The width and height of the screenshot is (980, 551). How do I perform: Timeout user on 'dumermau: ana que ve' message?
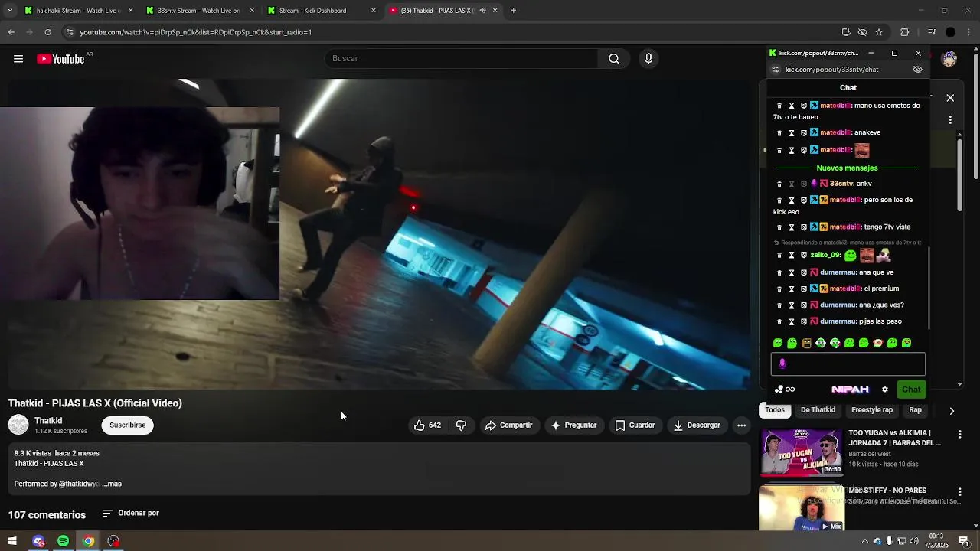click(792, 272)
